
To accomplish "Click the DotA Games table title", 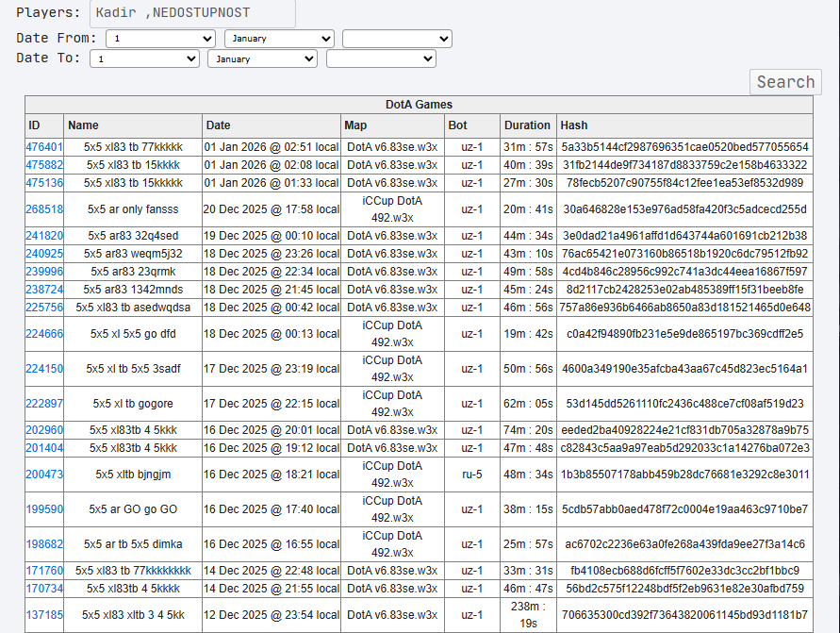I will (x=419, y=105).
